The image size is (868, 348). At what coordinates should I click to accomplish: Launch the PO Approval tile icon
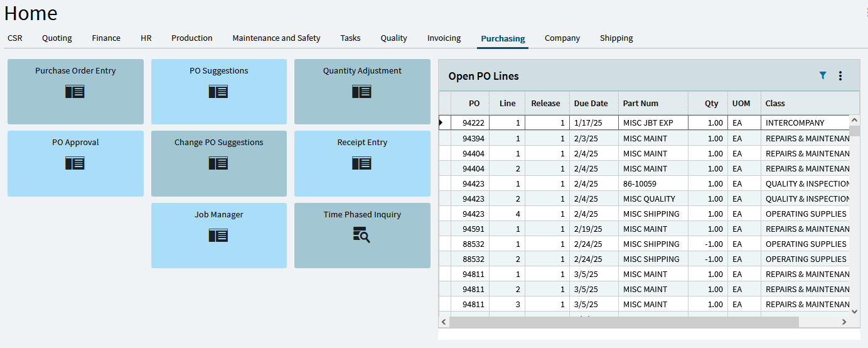75,163
